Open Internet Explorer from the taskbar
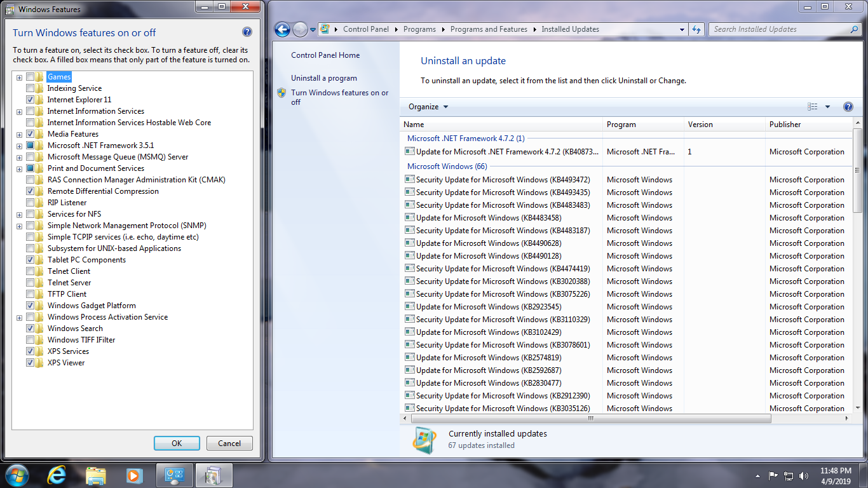868x488 pixels. pyautogui.click(x=57, y=475)
